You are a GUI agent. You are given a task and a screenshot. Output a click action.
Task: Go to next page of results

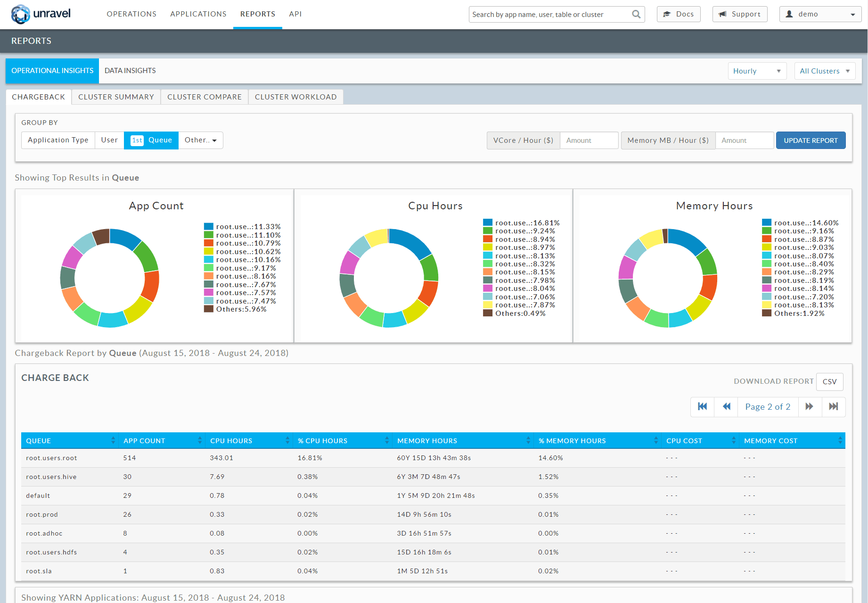810,406
